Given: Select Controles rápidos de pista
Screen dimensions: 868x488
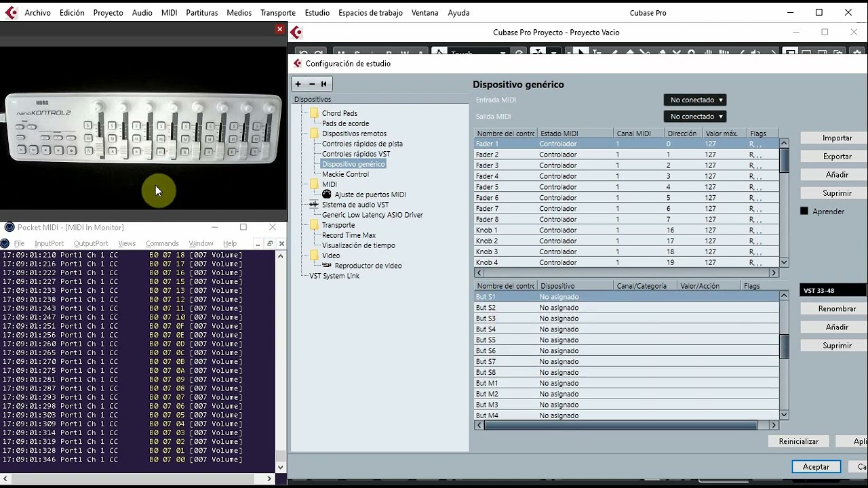Looking at the screenshot, I should pos(362,144).
